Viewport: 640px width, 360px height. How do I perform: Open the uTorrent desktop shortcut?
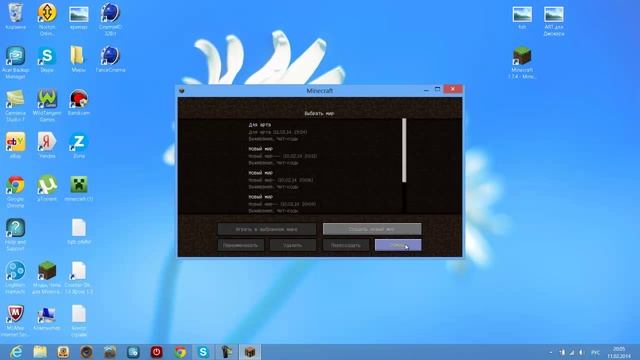click(x=47, y=189)
